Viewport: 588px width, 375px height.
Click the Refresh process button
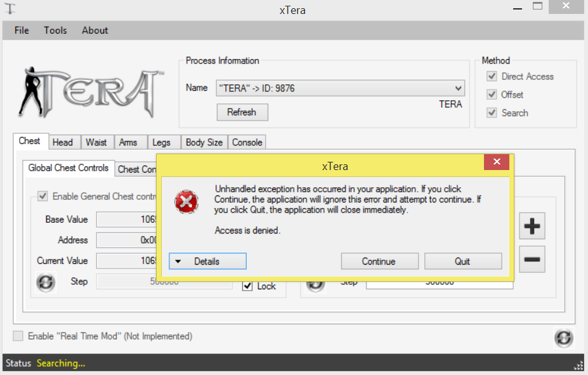point(242,112)
